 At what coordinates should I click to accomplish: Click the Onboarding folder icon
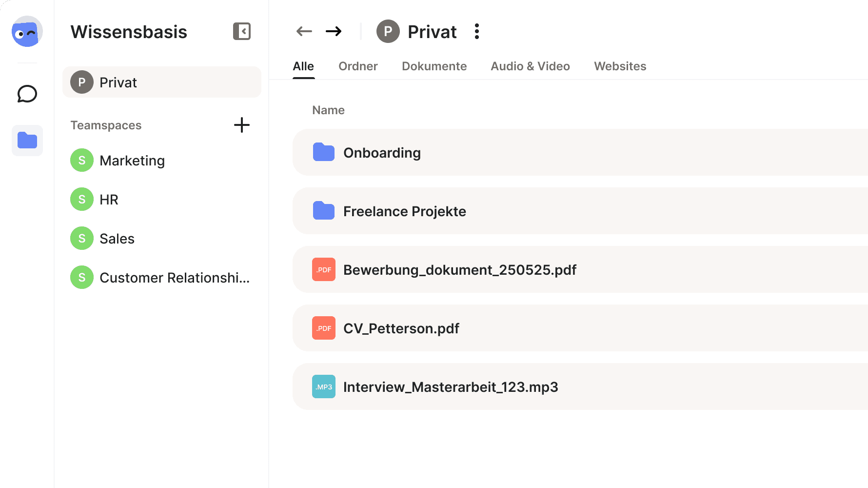[x=324, y=152]
